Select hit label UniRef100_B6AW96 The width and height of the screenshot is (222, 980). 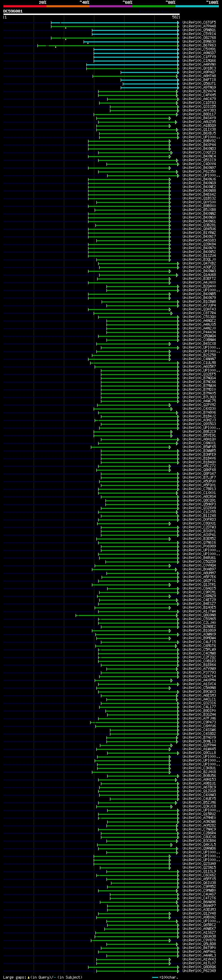click(x=199, y=902)
